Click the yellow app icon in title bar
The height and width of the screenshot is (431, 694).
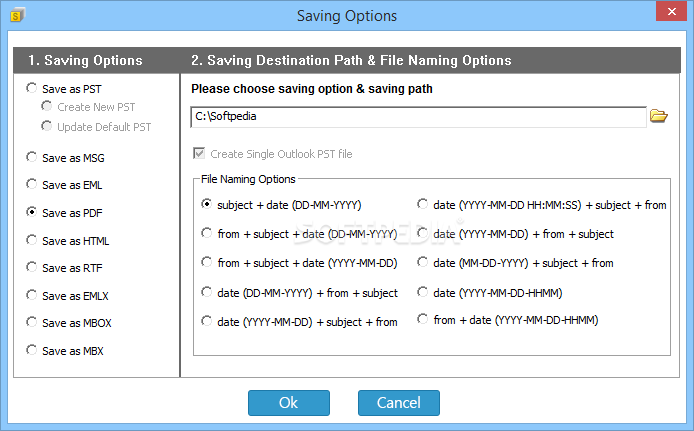click(16, 16)
